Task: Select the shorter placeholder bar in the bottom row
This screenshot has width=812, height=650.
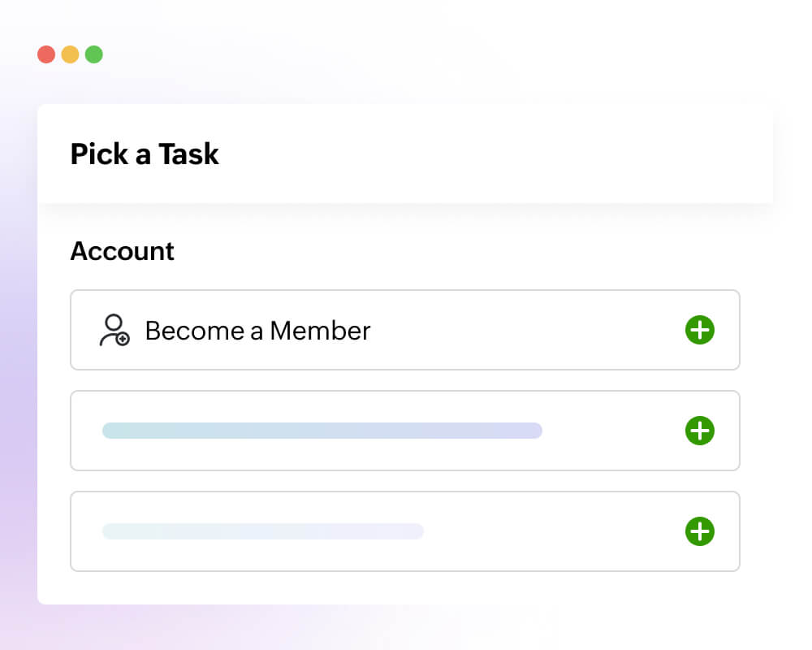Action: point(262,531)
